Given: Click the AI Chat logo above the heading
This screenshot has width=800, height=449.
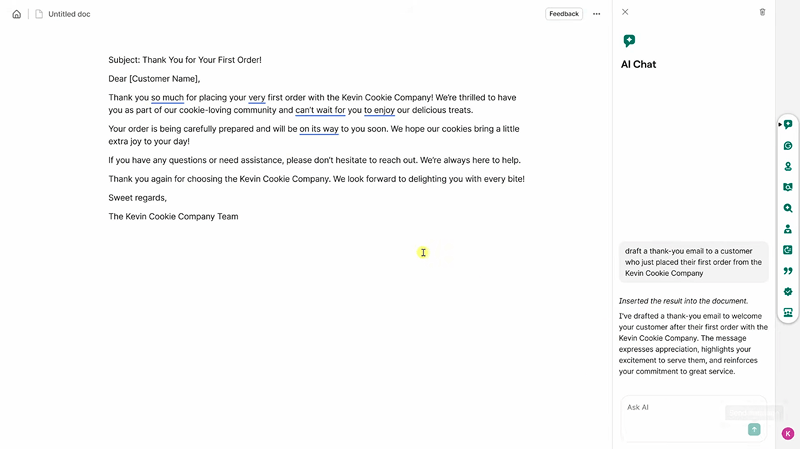Looking at the screenshot, I should (x=629, y=41).
